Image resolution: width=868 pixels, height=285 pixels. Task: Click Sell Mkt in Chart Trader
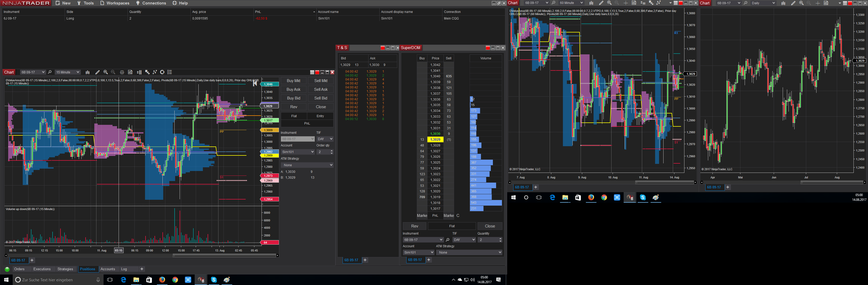coord(321,81)
